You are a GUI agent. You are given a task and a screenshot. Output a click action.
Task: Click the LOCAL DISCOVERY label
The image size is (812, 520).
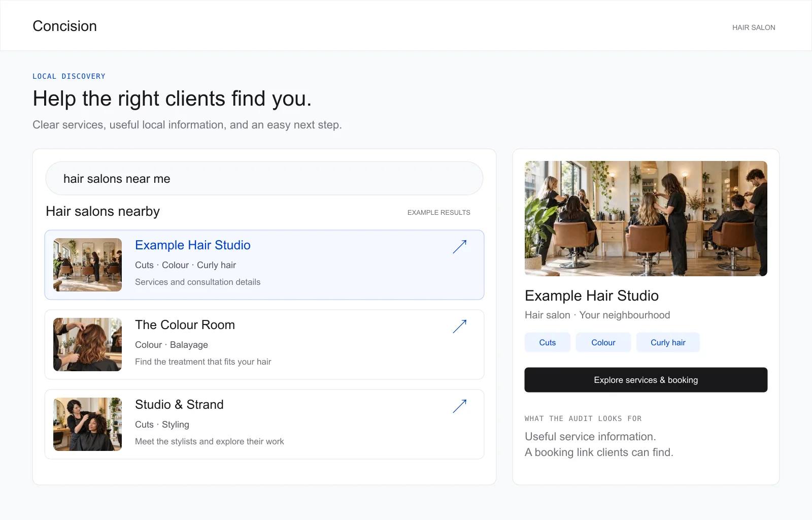pos(69,76)
